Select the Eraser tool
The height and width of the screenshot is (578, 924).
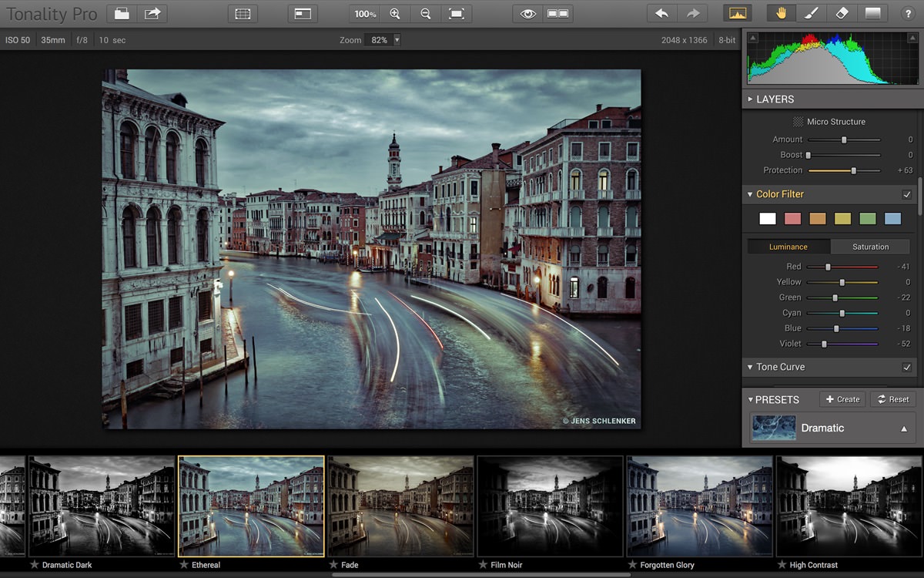point(842,13)
